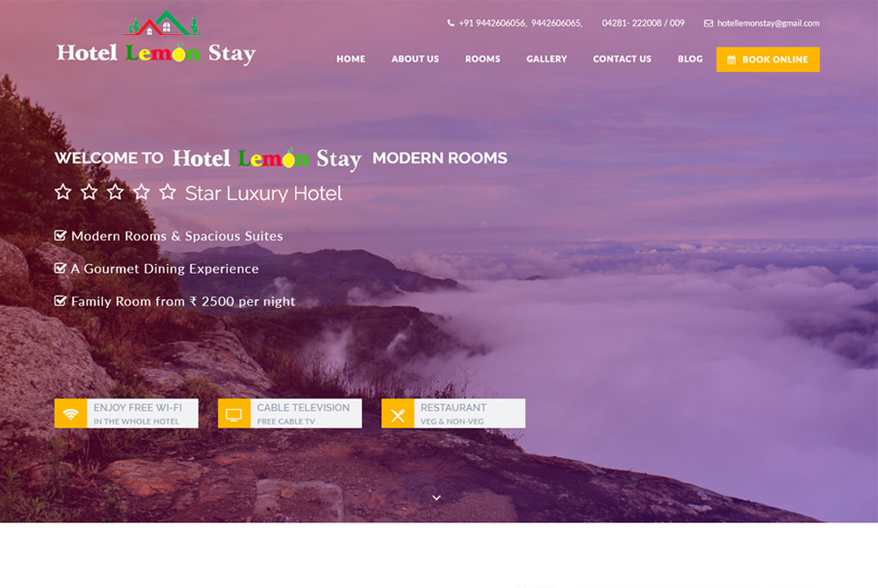Click the hotellemonstay@gmail.com email link
Image resolution: width=878 pixels, height=588 pixels.
[768, 23]
